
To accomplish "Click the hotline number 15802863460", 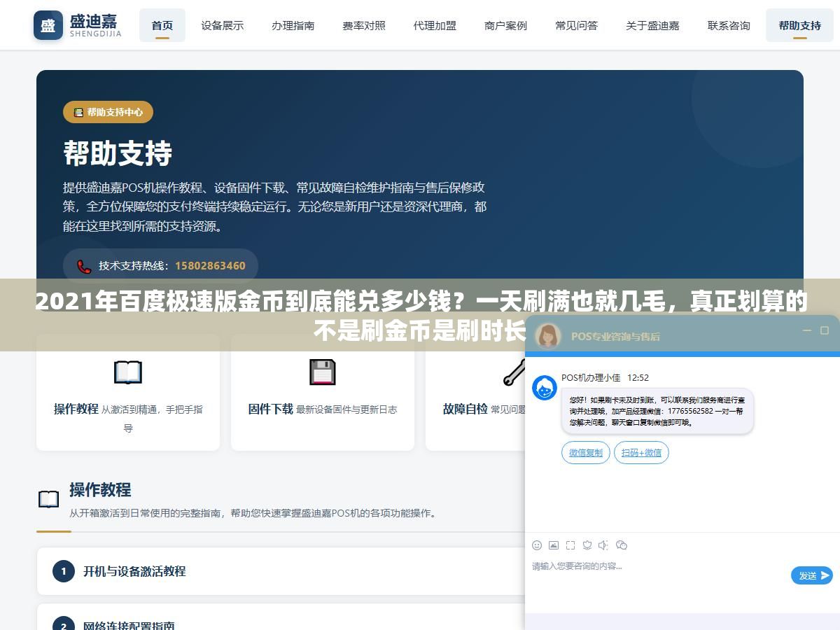I will (210, 266).
